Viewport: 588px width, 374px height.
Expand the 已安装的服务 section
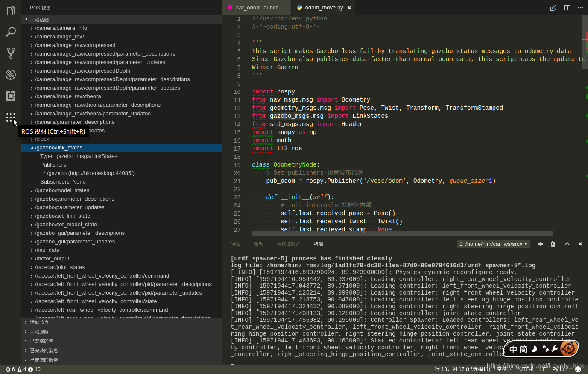122,360
